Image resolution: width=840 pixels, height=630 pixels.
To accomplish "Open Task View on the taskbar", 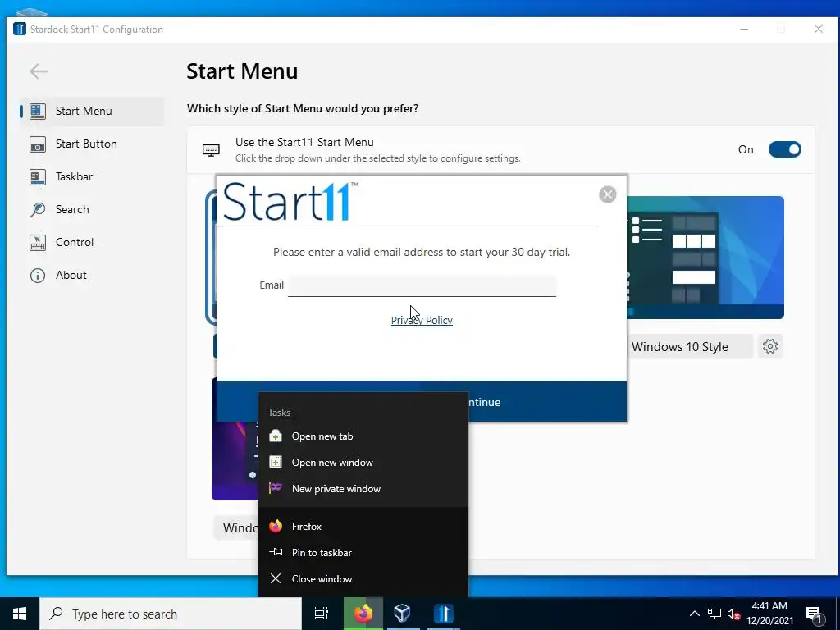I will click(322, 614).
